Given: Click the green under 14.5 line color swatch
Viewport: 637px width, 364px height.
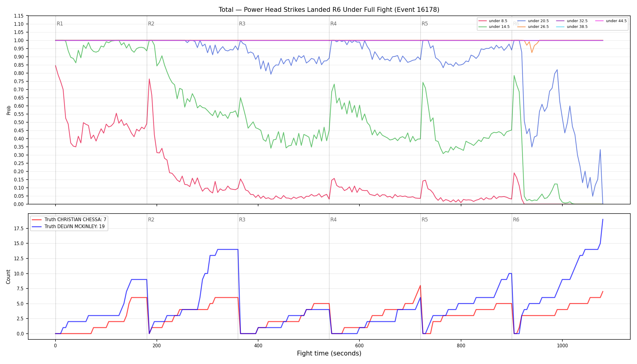Looking at the screenshot, I should tap(482, 27).
